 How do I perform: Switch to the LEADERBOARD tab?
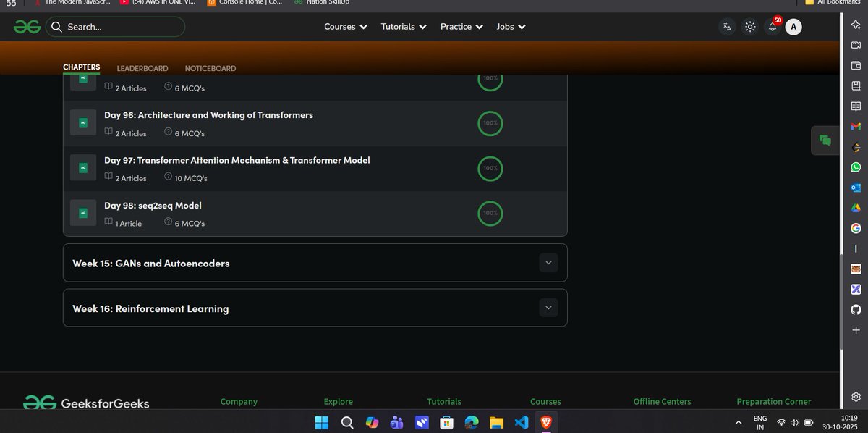point(142,68)
